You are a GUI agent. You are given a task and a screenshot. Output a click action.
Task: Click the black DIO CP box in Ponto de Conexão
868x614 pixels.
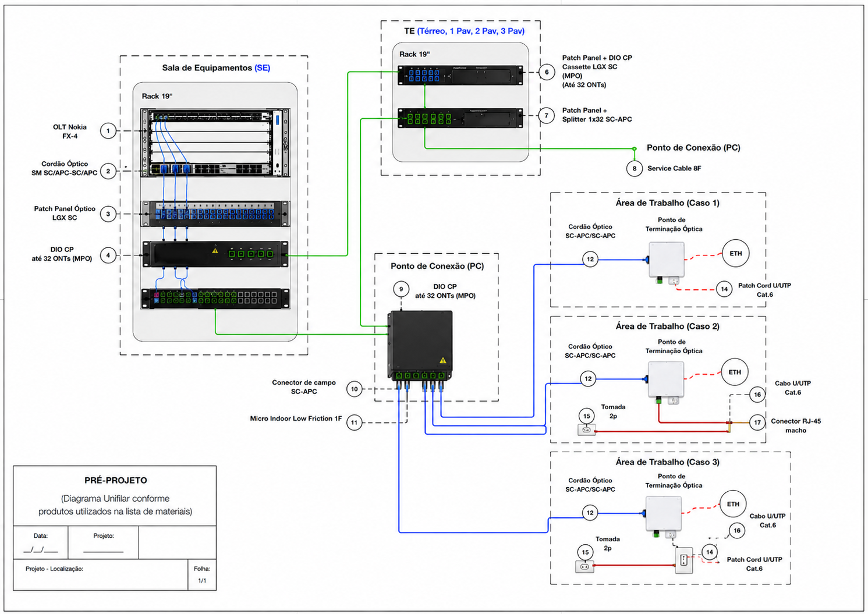420,345
